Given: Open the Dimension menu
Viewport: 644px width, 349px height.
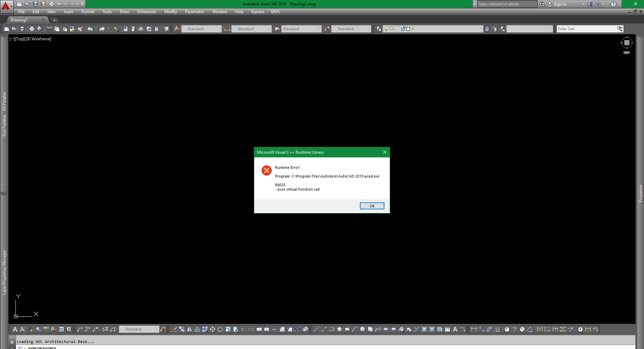Looking at the screenshot, I should [x=147, y=12].
